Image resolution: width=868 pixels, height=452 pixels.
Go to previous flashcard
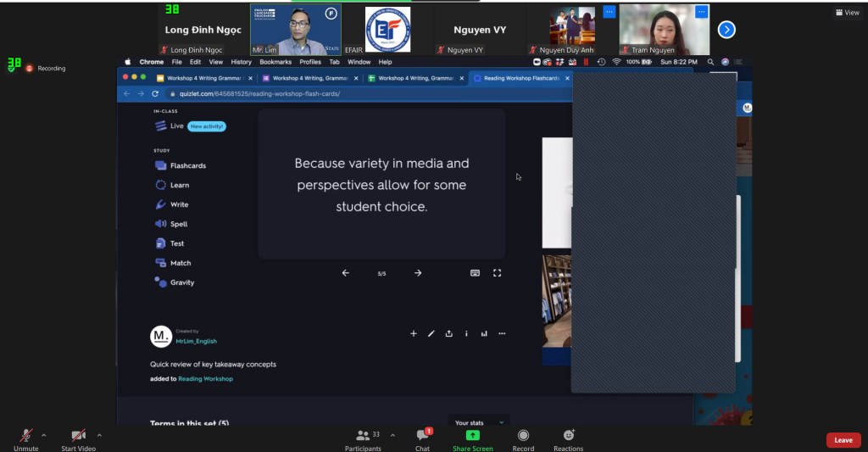(x=346, y=273)
